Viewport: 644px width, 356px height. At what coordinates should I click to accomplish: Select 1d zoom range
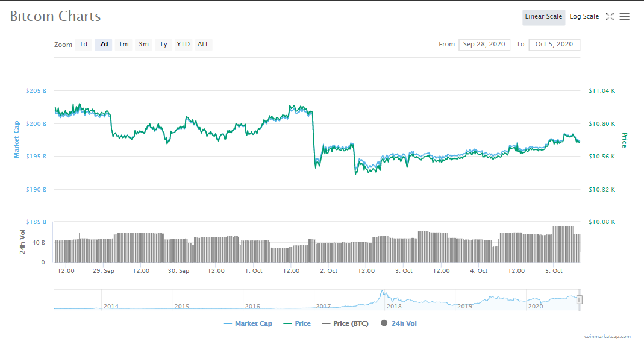pos(83,45)
